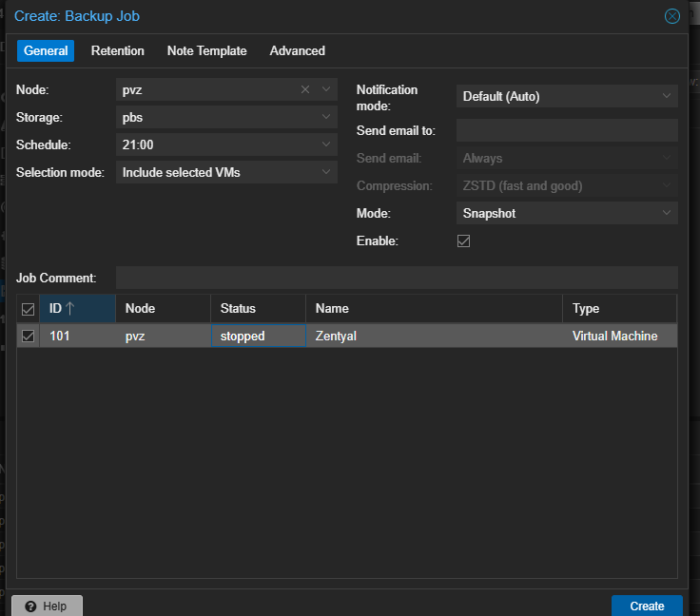The height and width of the screenshot is (616, 700).
Task: Uncheck VM 101 row checkbox
Action: 28,336
